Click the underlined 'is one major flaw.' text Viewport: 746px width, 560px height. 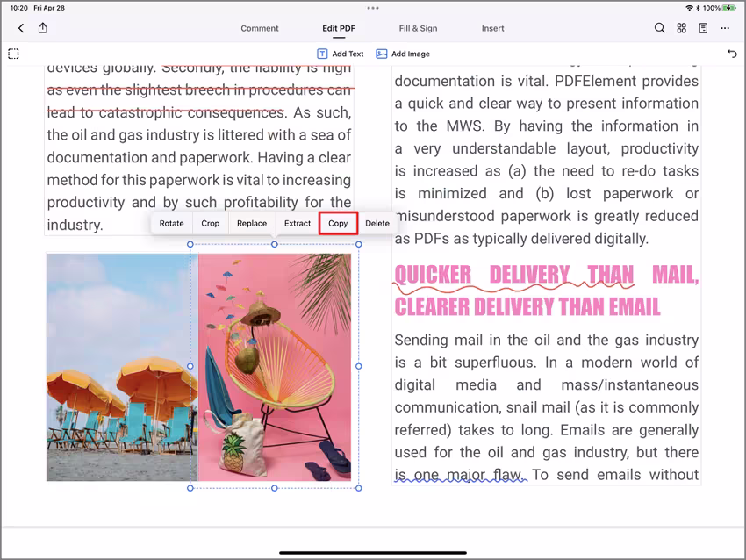pyautogui.click(x=460, y=474)
